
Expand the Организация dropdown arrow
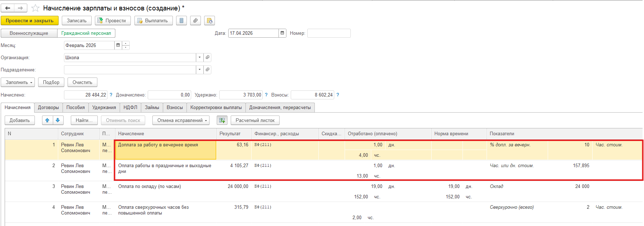point(200,57)
